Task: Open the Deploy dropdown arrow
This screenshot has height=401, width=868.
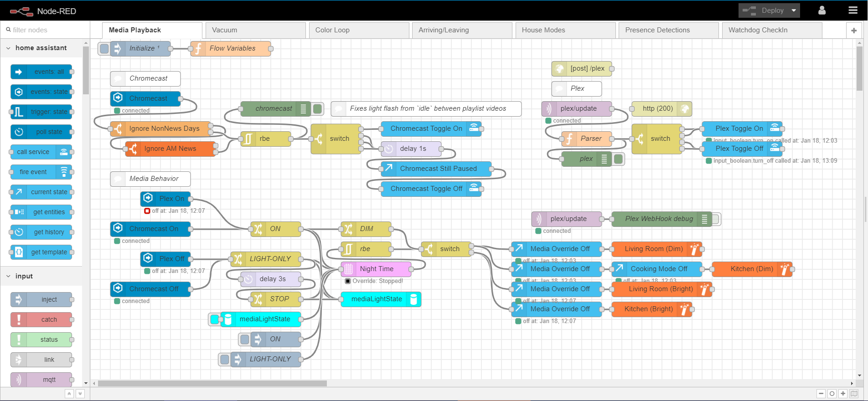Action: [x=794, y=10]
